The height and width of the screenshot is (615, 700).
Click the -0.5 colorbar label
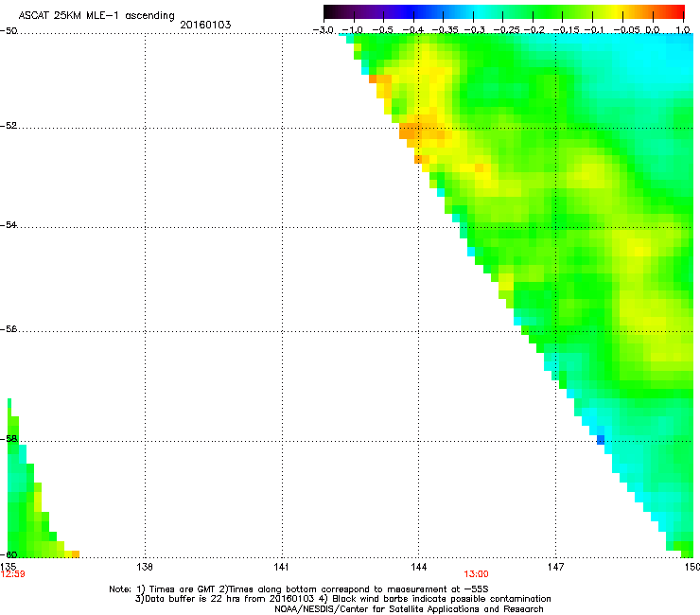[383, 30]
